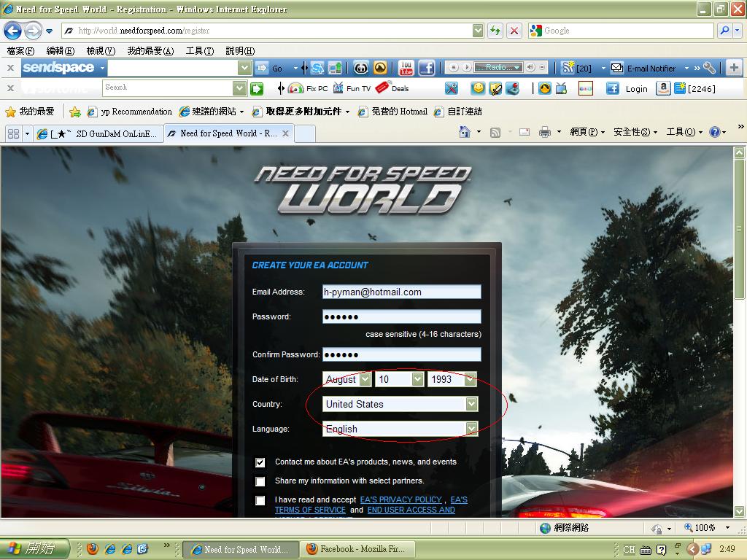Click the Refresh page icon
747x560 pixels.
[x=495, y=31]
